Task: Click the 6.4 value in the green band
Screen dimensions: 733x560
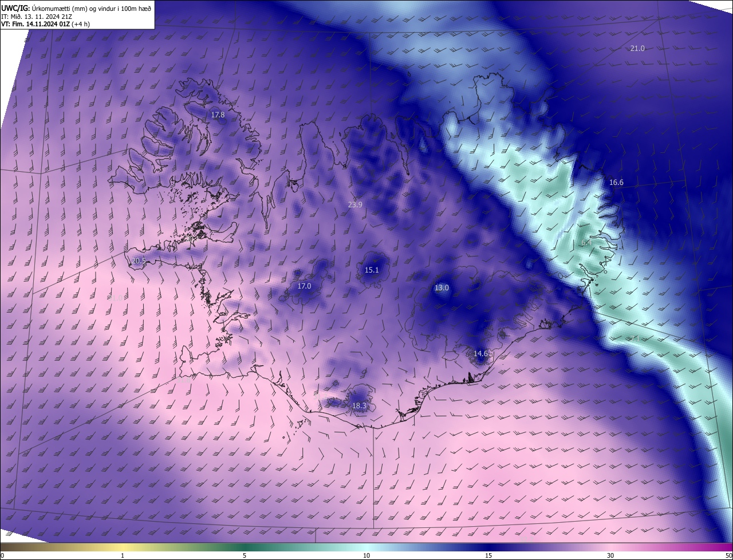Action: [x=586, y=243]
